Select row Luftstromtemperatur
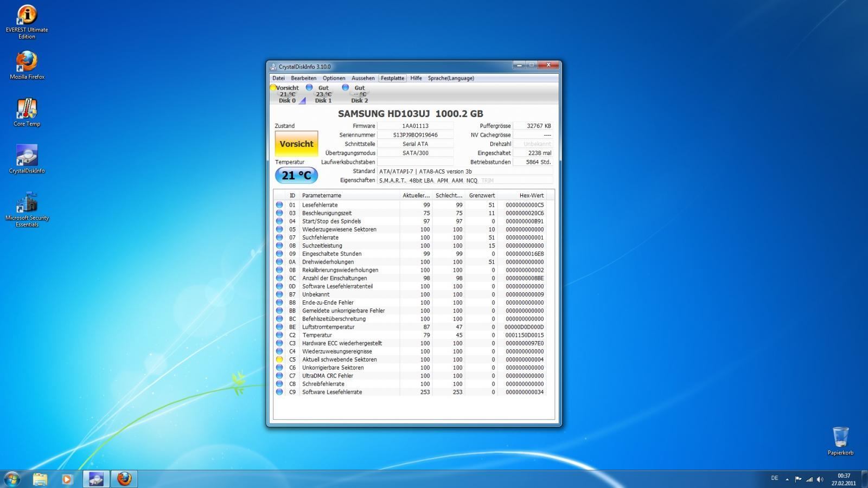This screenshot has width=868, height=488. pos(410,327)
